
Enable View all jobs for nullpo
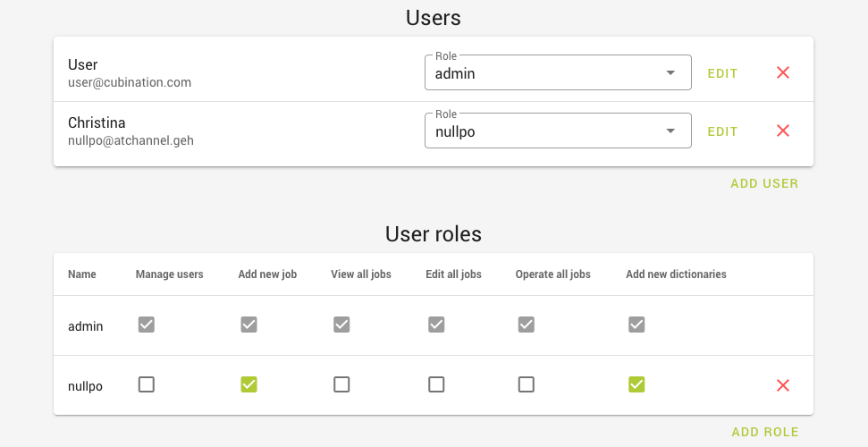[x=341, y=384]
